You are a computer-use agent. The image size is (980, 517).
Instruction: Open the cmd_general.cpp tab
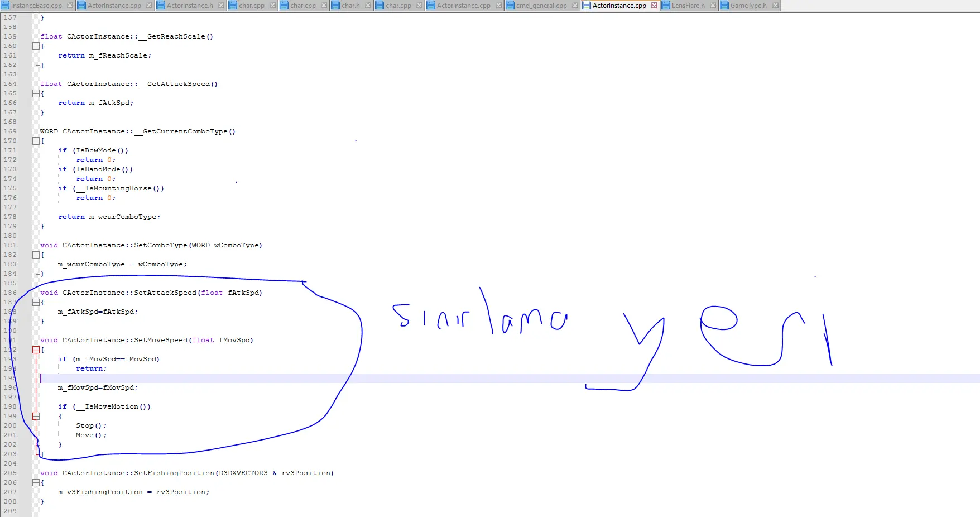click(541, 6)
